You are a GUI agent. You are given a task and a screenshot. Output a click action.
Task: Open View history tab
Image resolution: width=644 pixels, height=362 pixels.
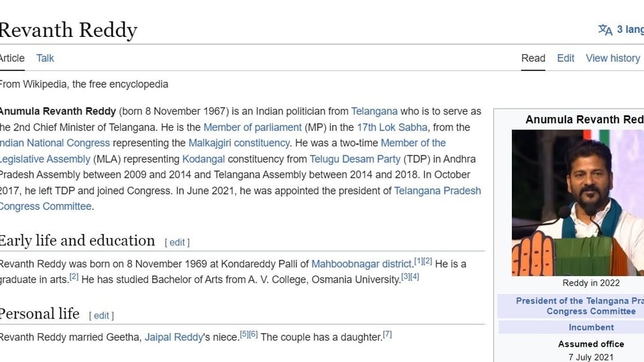[612, 58]
